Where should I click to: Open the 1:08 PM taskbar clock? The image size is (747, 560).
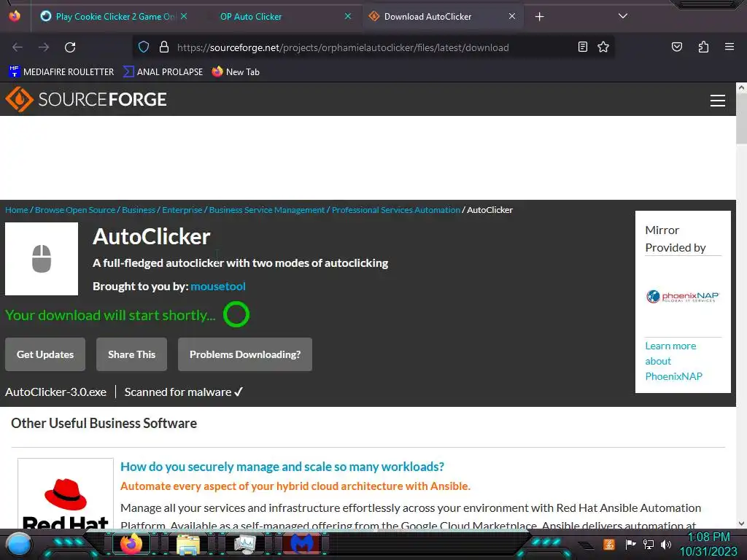708,544
